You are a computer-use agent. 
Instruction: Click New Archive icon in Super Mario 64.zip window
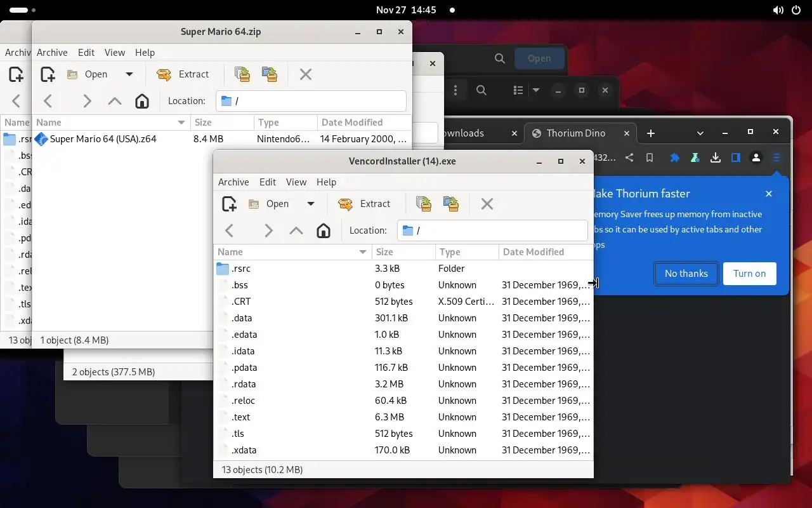coord(48,74)
